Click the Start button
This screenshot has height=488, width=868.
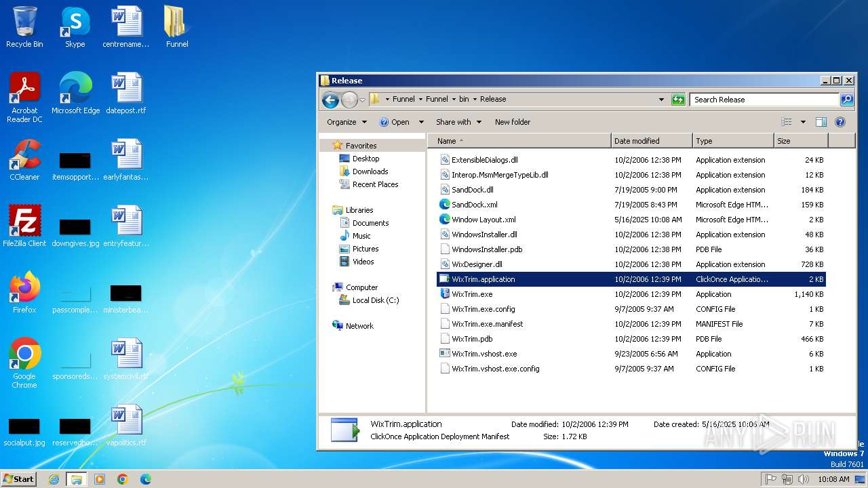point(18,479)
